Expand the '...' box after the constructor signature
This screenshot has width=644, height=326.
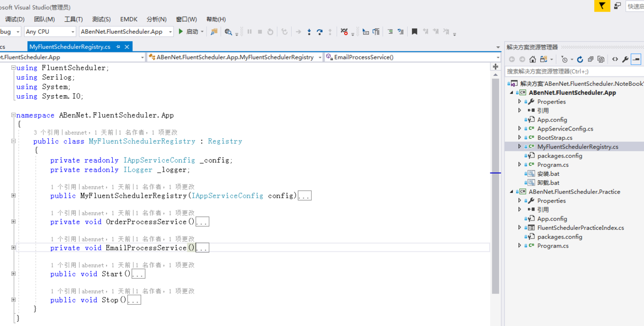(x=305, y=196)
